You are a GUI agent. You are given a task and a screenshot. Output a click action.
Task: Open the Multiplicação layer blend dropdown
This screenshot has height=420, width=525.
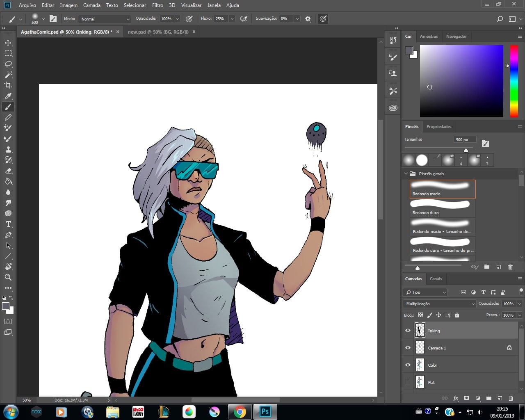point(439,304)
